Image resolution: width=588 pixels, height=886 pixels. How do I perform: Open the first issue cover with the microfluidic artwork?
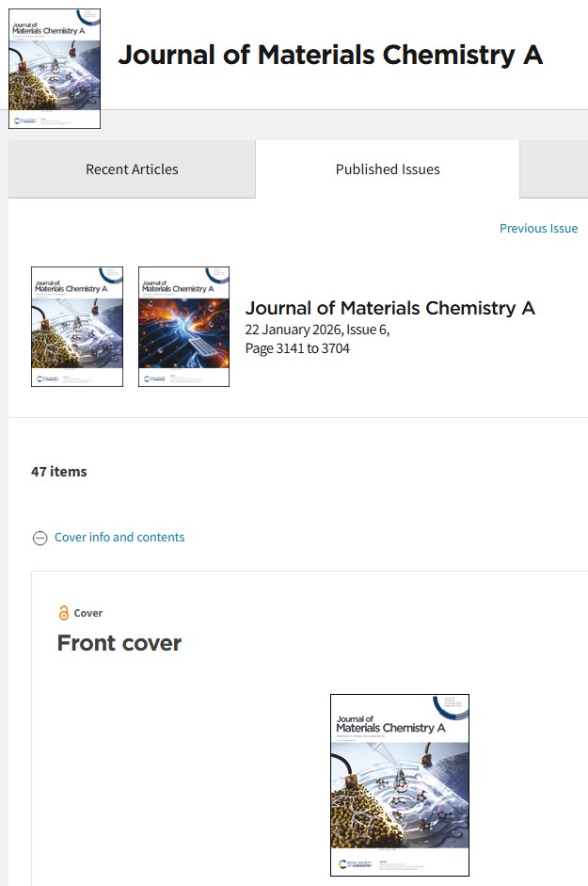coord(77,326)
